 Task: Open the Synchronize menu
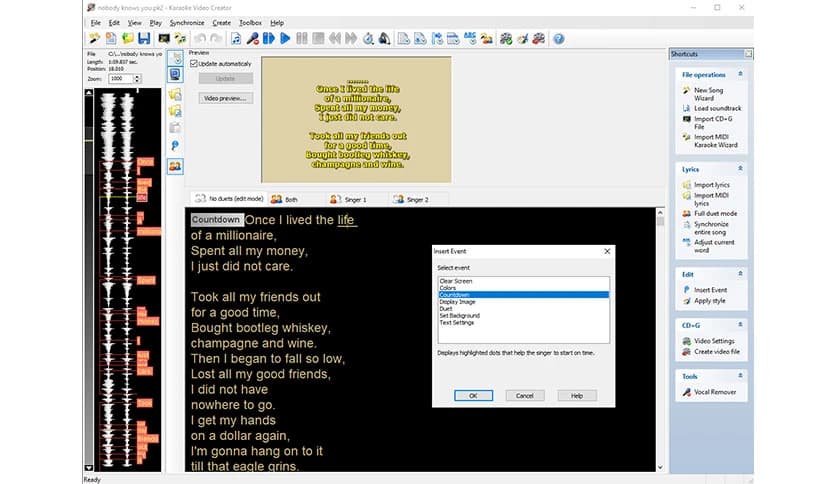[x=187, y=23]
